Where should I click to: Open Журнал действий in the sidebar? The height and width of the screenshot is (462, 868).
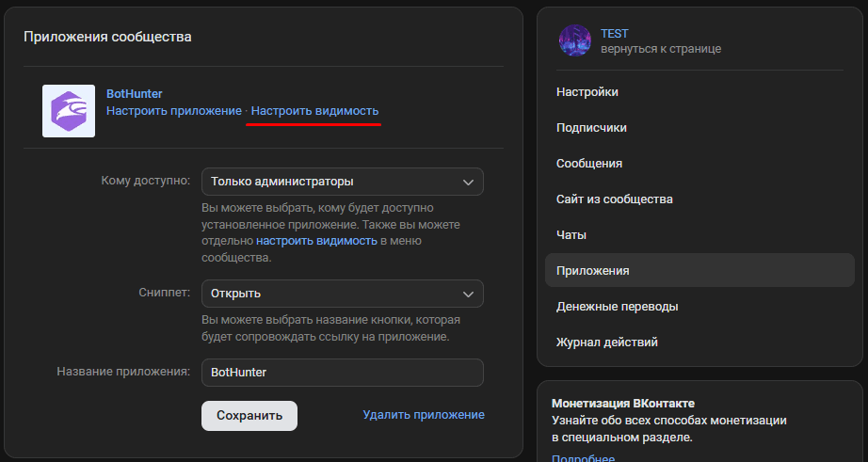point(606,343)
